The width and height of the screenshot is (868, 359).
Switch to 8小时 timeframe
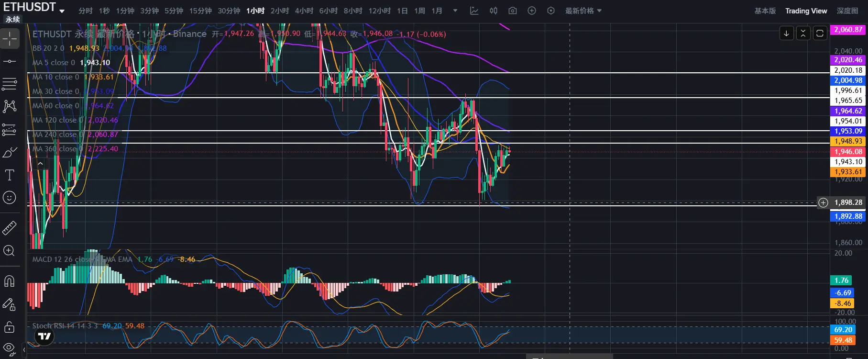(353, 11)
